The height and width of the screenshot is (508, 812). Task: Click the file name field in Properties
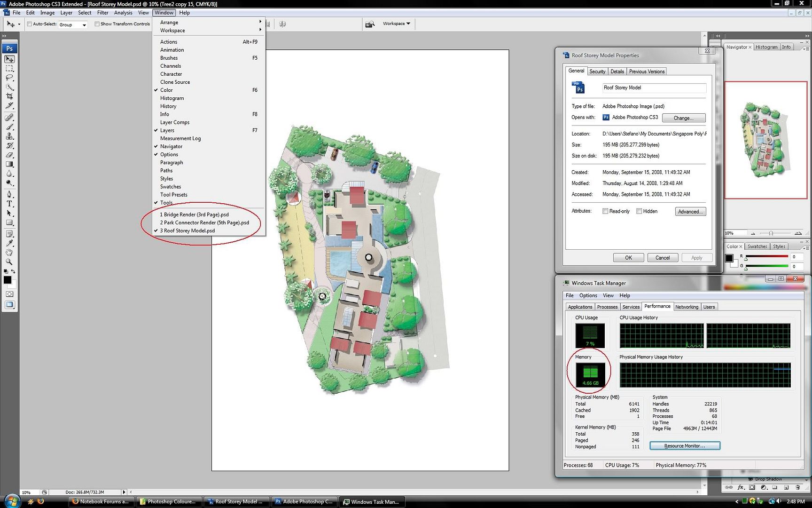point(654,88)
